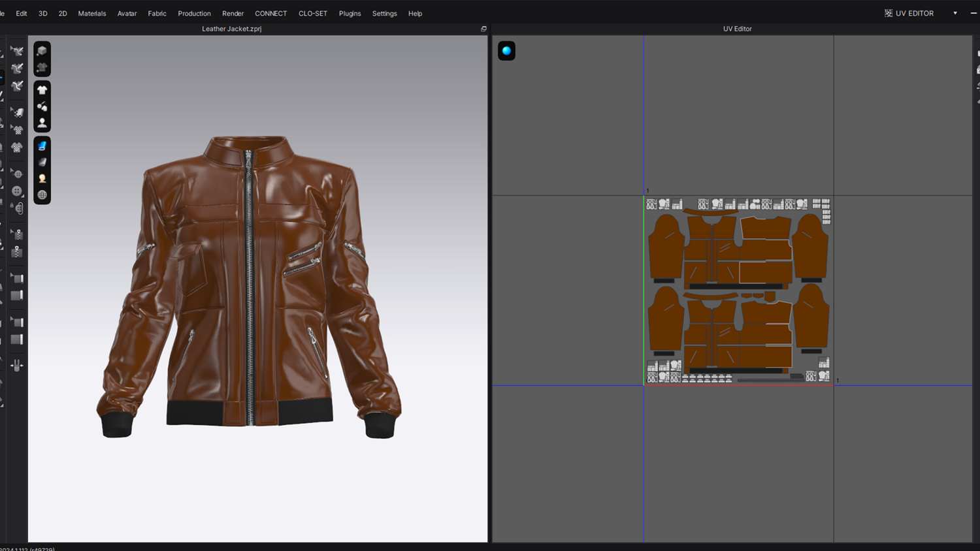Screen dimensions: 980x551
Task: Select the Select/Move Button tool
Action: click(17, 174)
